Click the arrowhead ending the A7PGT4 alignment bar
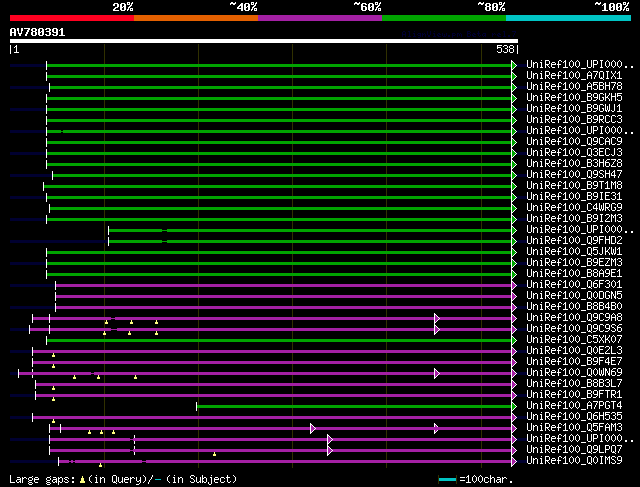The image size is (640, 487). click(x=514, y=406)
